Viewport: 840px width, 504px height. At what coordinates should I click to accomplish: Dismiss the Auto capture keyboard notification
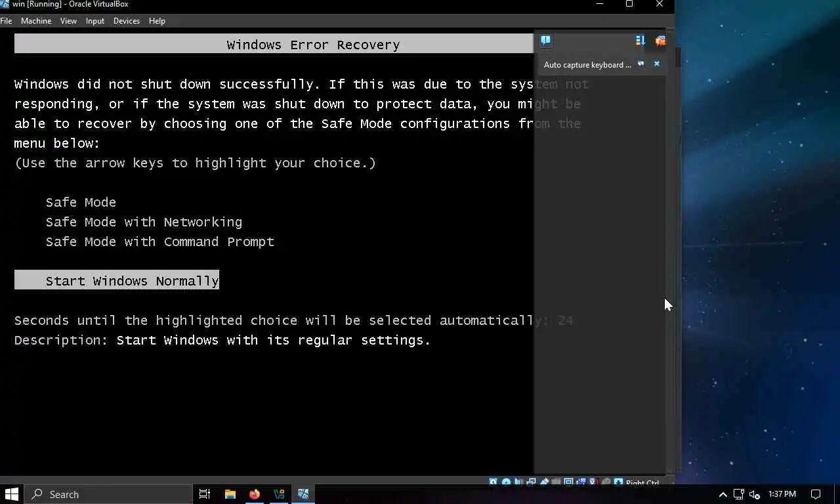pyautogui.click(x=657, y=64)
